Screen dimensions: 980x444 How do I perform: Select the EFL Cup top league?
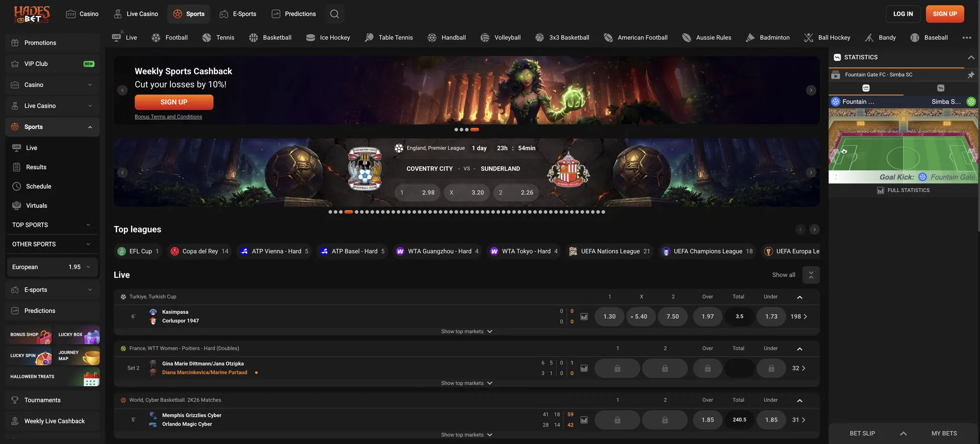(138, 251)
